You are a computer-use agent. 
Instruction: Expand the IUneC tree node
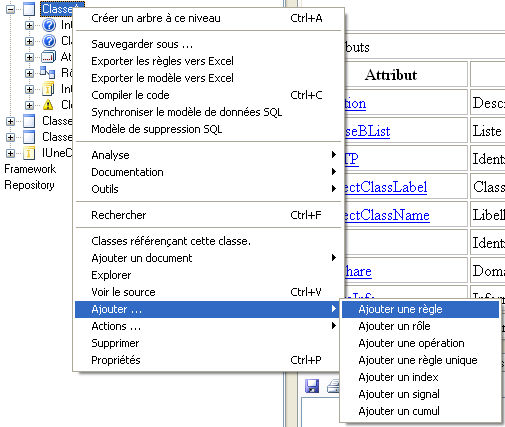(x=10, y=153)
